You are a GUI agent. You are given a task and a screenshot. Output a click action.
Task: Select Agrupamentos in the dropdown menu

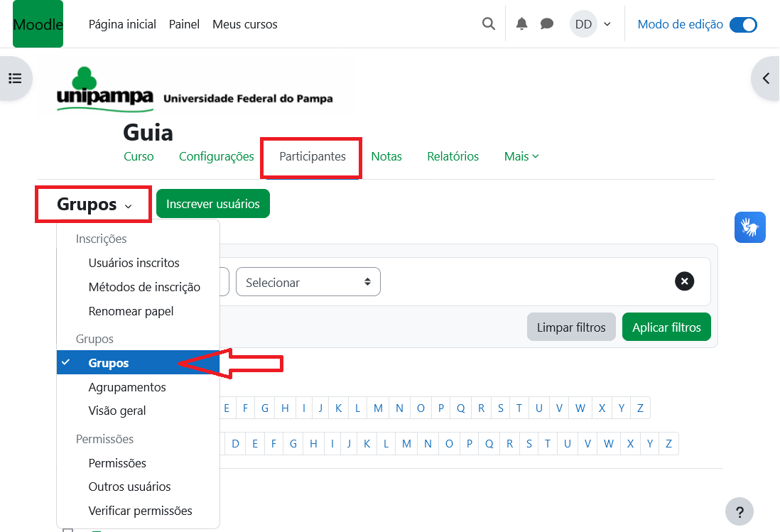coord(127,387)
